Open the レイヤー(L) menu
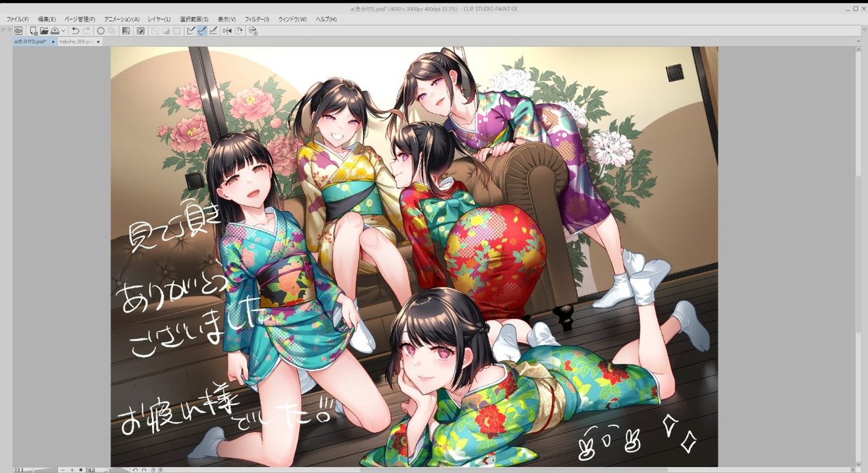Screen dimensions: 868x473 point(159,19)
